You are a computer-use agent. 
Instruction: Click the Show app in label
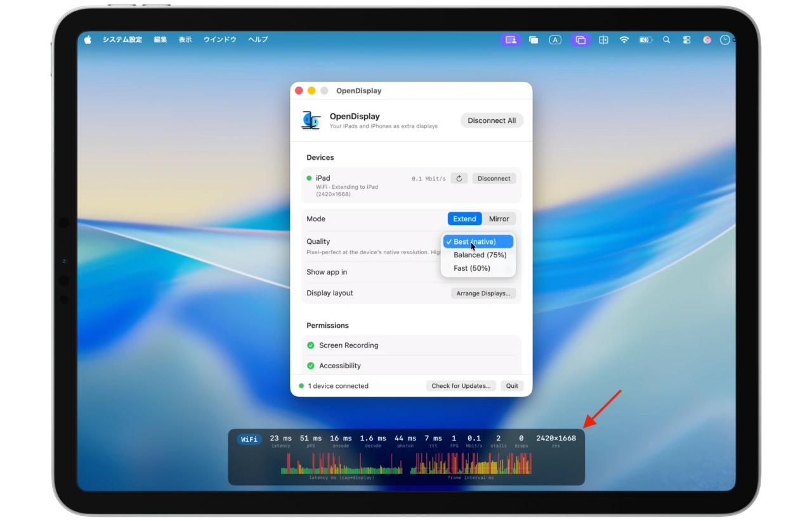click(x=327, y=272)
